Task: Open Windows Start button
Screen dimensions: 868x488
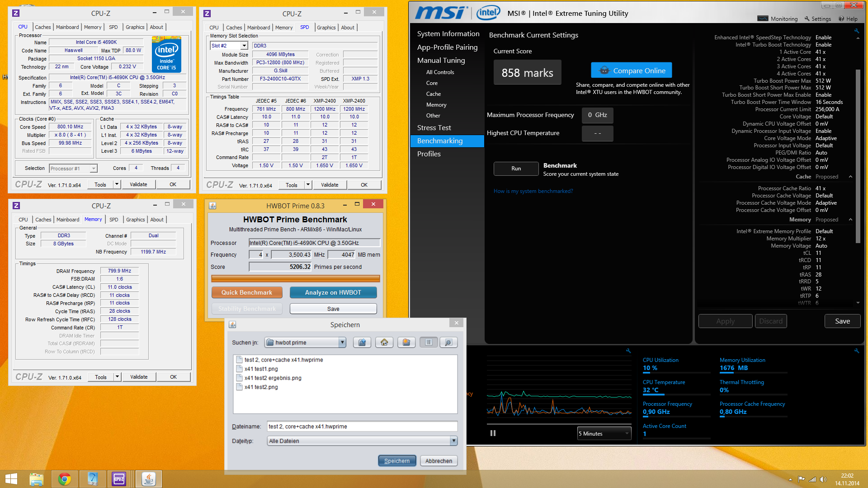Action: point(11,479)
